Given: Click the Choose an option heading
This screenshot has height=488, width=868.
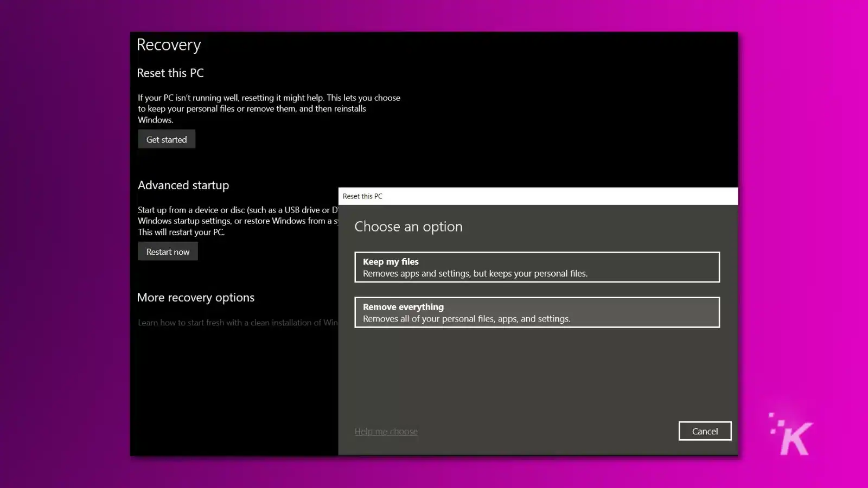Looking at the screenshot, I should [409, 227].
